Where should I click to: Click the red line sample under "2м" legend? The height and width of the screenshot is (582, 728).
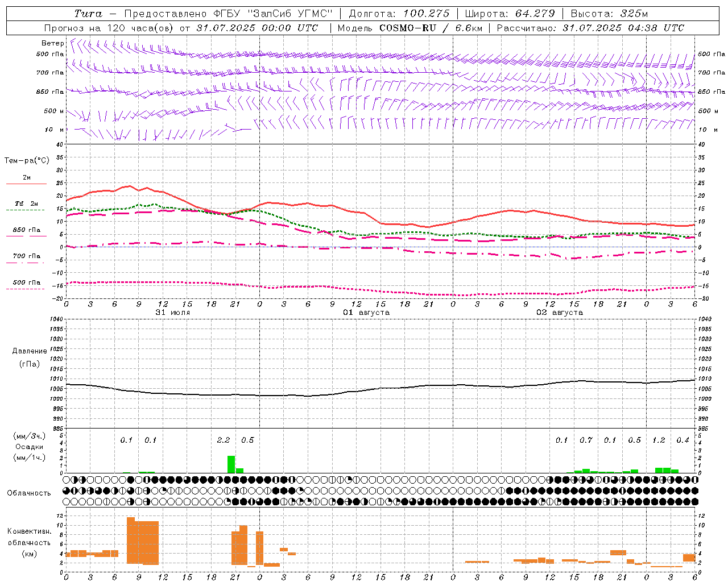click(26, 184)
